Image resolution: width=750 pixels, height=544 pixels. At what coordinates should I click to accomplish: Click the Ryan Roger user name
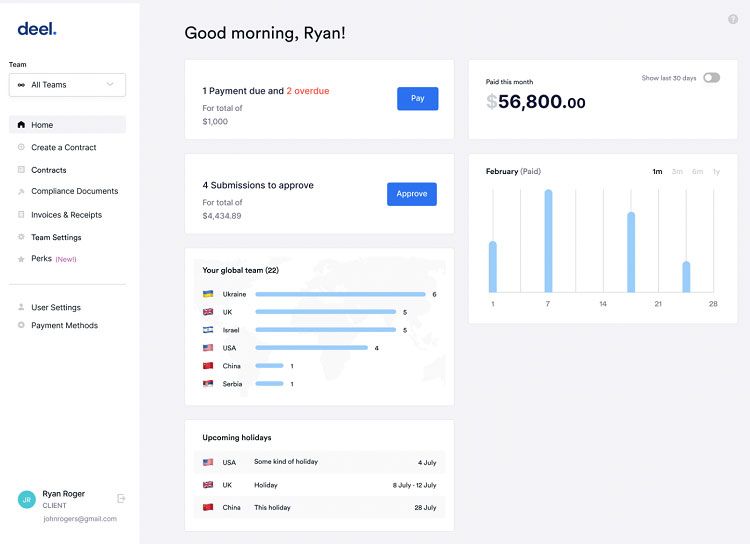pos(64,494)
